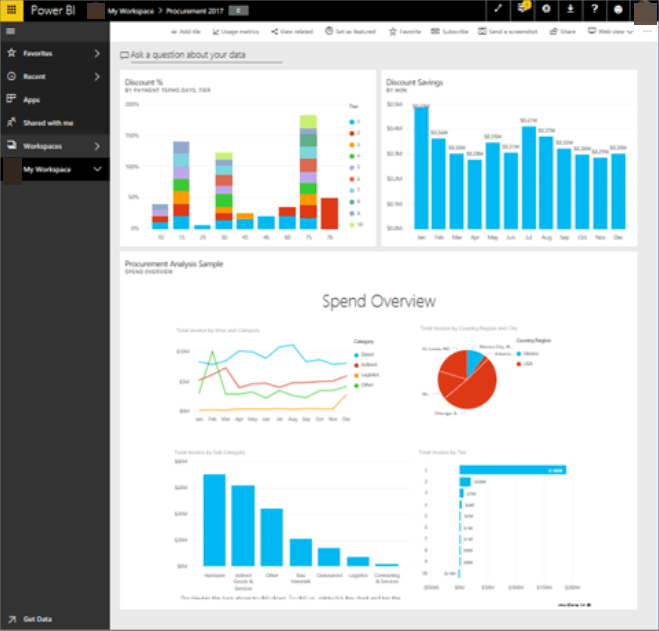The width and height of the screenshot is (659, 631).
Task: Click the Direct category blue legend dot
Action: coord(356,355)
